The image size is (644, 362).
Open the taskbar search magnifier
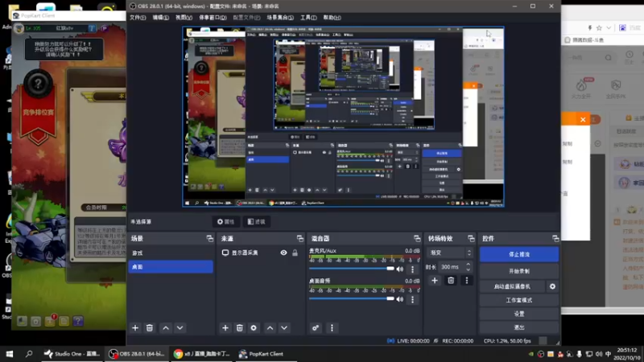(29, 354)
